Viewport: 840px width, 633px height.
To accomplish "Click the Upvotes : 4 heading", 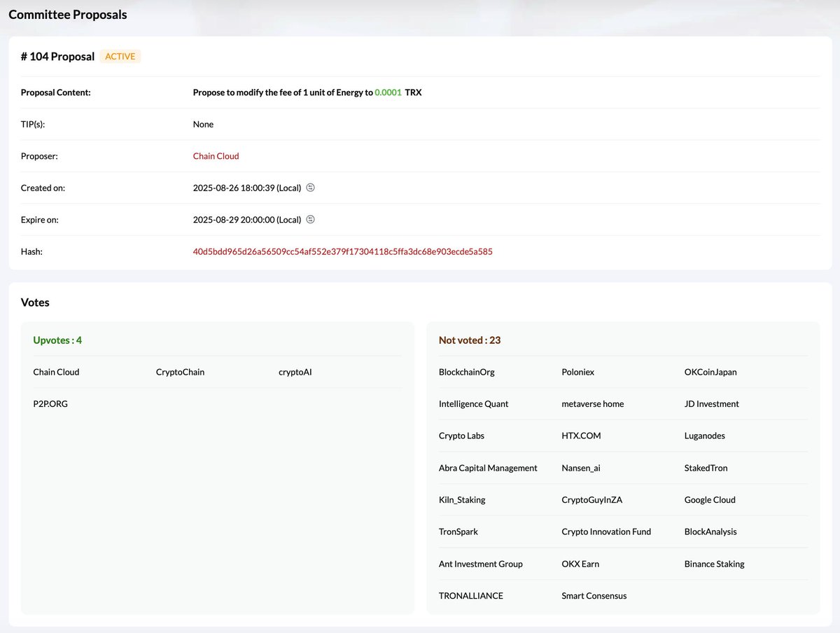I will pos(57,340).
